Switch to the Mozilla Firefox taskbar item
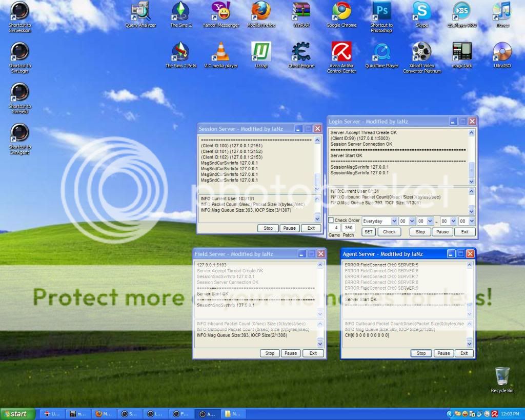The image size is (525, 420). point(104,414)
